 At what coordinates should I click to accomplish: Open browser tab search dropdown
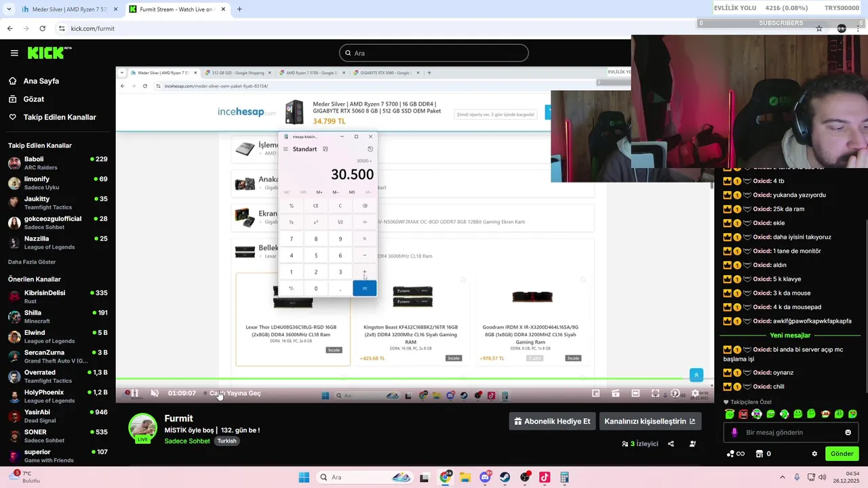point(9,9)
